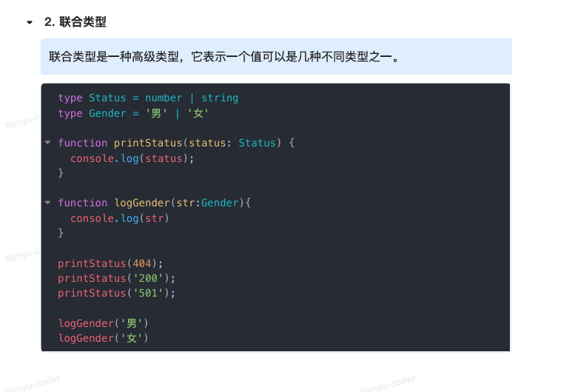Click the line 'type Status = number | string'

tap(148, 98)
